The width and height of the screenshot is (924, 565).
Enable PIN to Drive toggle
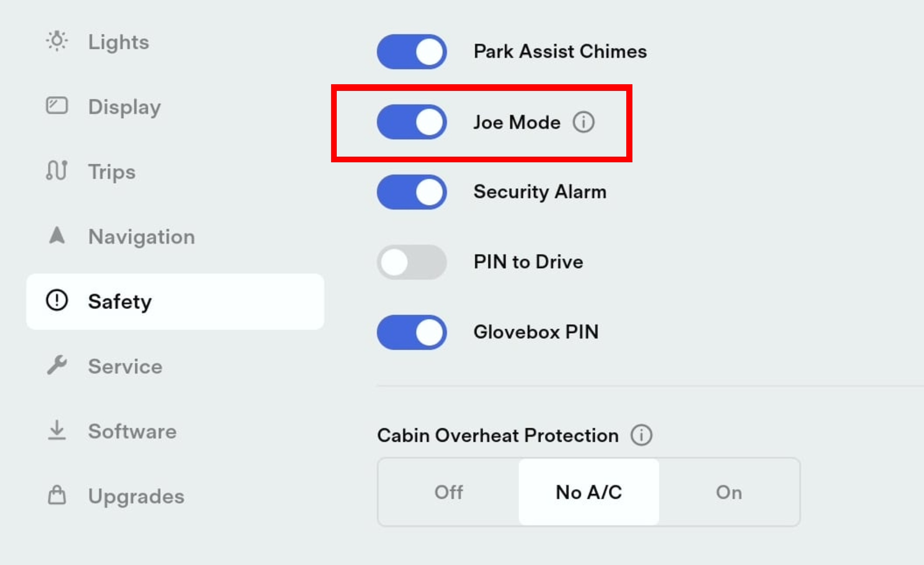(x=412, y=262)
